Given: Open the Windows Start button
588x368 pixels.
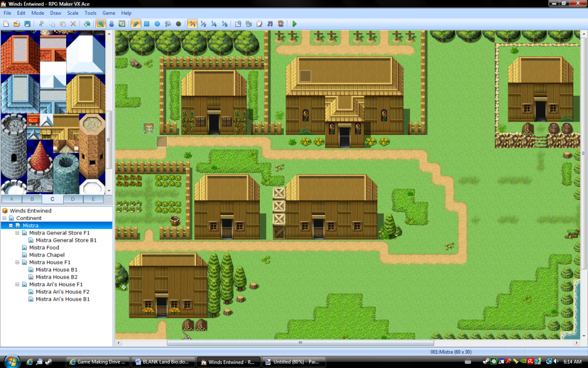Looking at the screenshot, I should point(12,361).
